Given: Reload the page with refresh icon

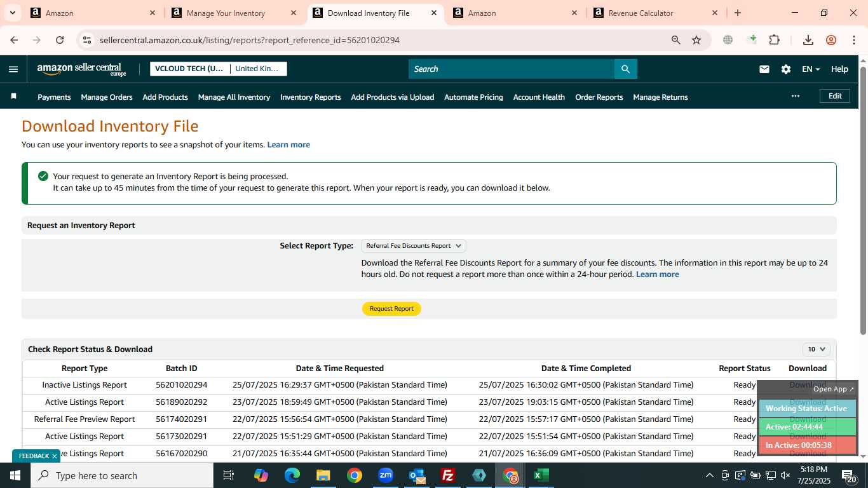Looking at the screenshot, I should coord(60,40).
